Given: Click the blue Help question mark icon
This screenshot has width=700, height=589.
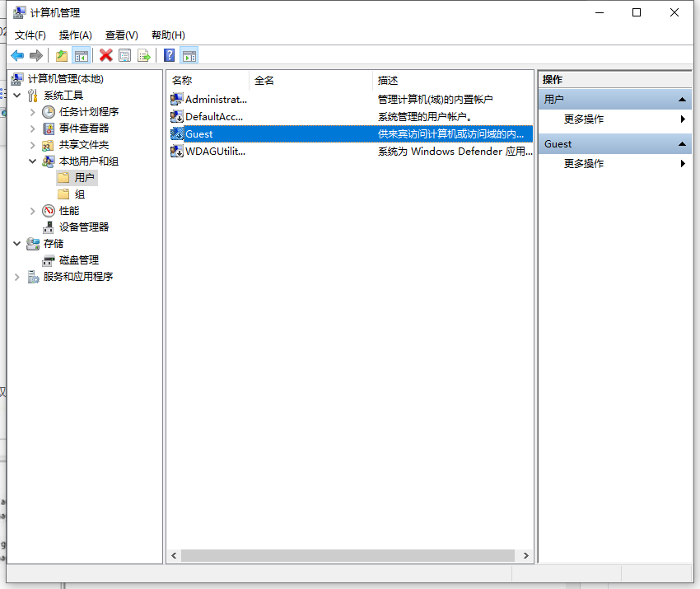Looking at the screenshot, I should 169,55.
